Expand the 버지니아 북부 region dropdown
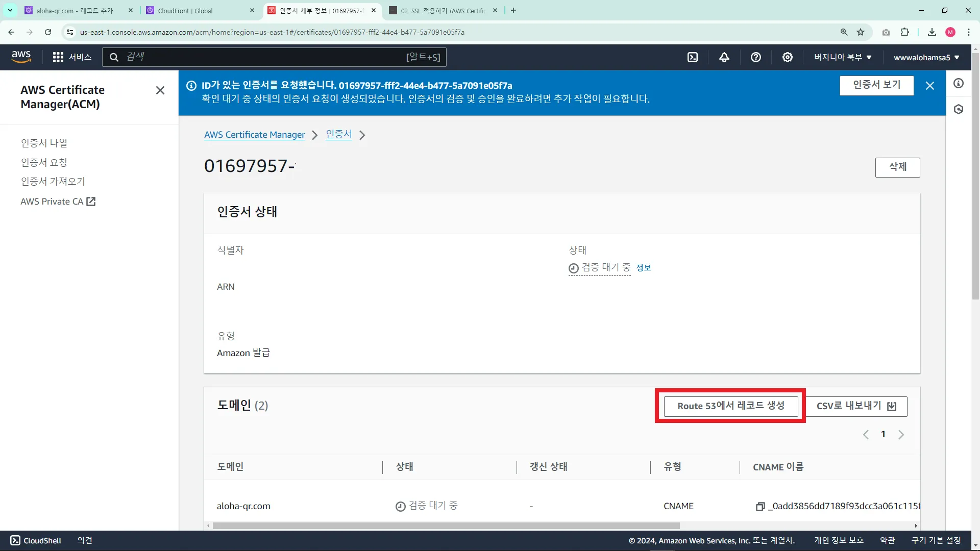This screenshot has height=551, width=980. click(x=843, y=57)
